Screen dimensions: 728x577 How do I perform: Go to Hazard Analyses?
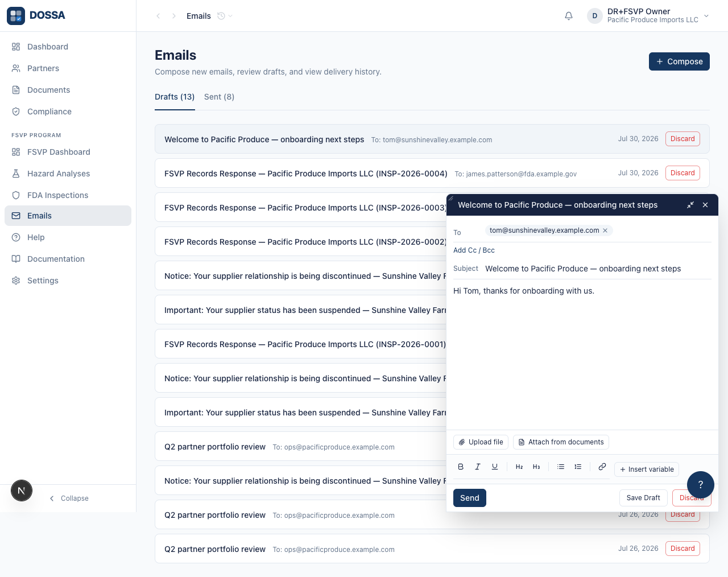(68, 174)
